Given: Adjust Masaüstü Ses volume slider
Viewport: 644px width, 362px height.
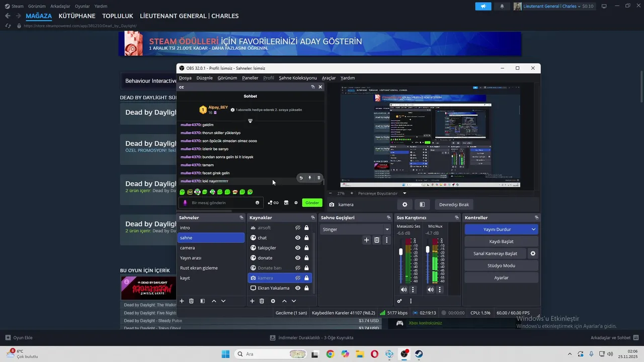Looking at the screenshot, I should (x=401, y=251).
